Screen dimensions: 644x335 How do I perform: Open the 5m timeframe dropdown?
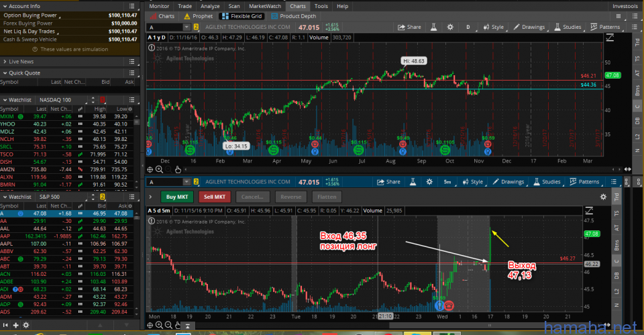pos(447,182)
